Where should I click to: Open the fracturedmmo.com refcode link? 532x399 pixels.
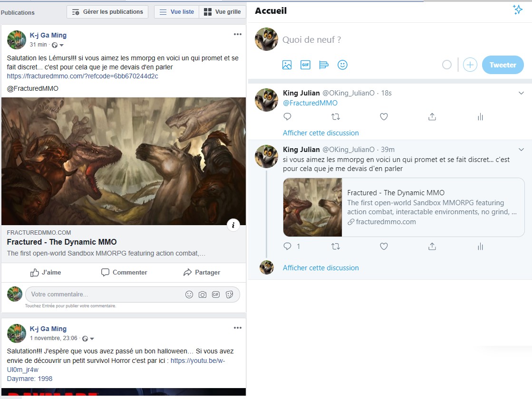pos(82,76)
